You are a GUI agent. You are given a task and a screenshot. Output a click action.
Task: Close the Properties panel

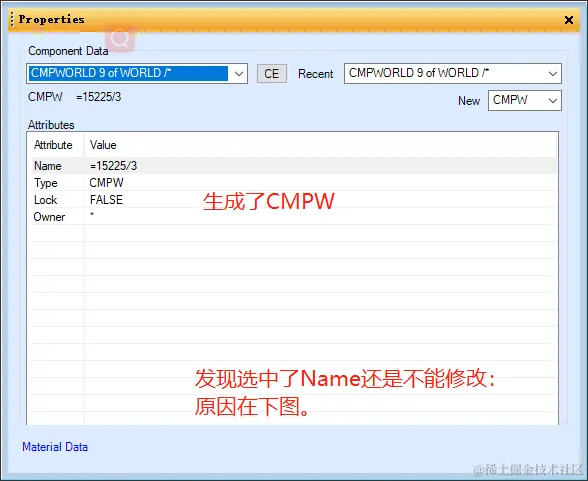[568, 20]
